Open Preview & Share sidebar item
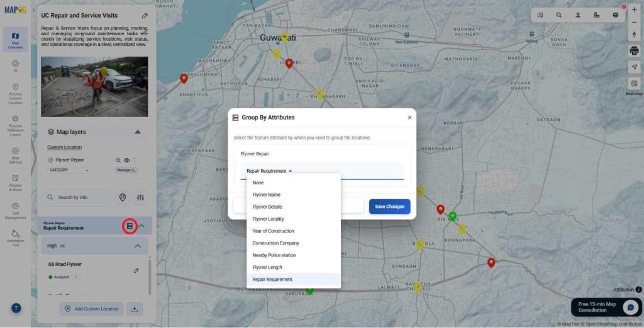Screen dimensions: 644x328 pyautogui.click(x=15, y=183)
